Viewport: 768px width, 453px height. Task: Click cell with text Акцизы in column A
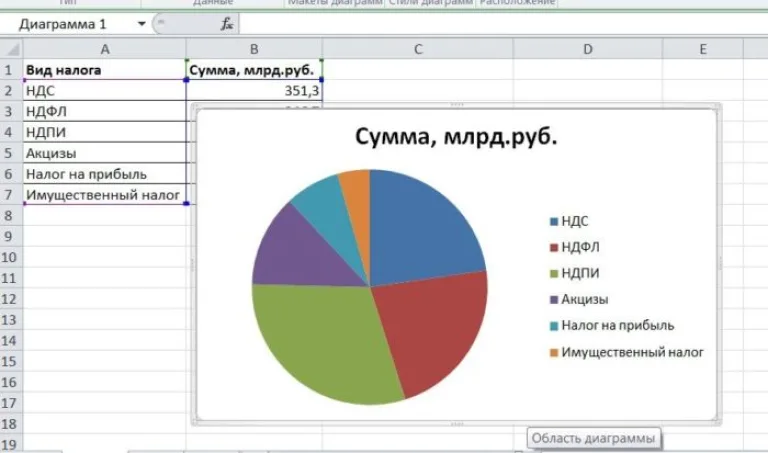[104, 153]
